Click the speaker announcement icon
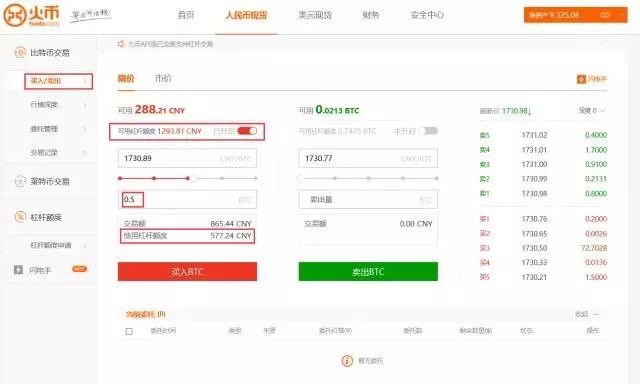Viewport: 640px width, 384px height. [121, 44]
